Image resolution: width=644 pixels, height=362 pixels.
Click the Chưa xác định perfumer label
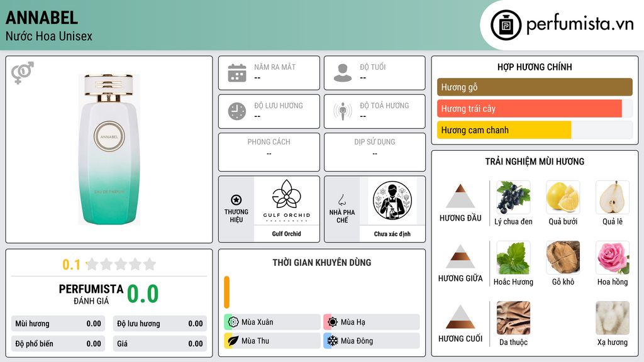coord(392,234)
